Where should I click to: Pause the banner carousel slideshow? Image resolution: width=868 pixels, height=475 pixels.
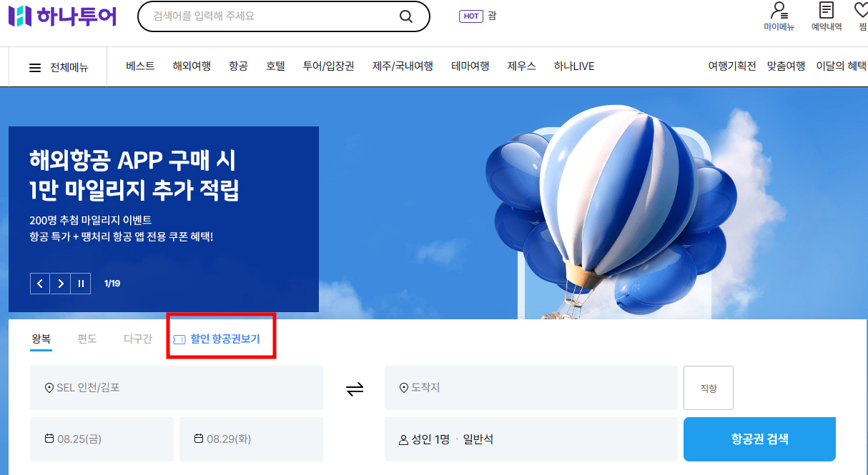pyautogui.click(x=80, y=284)
